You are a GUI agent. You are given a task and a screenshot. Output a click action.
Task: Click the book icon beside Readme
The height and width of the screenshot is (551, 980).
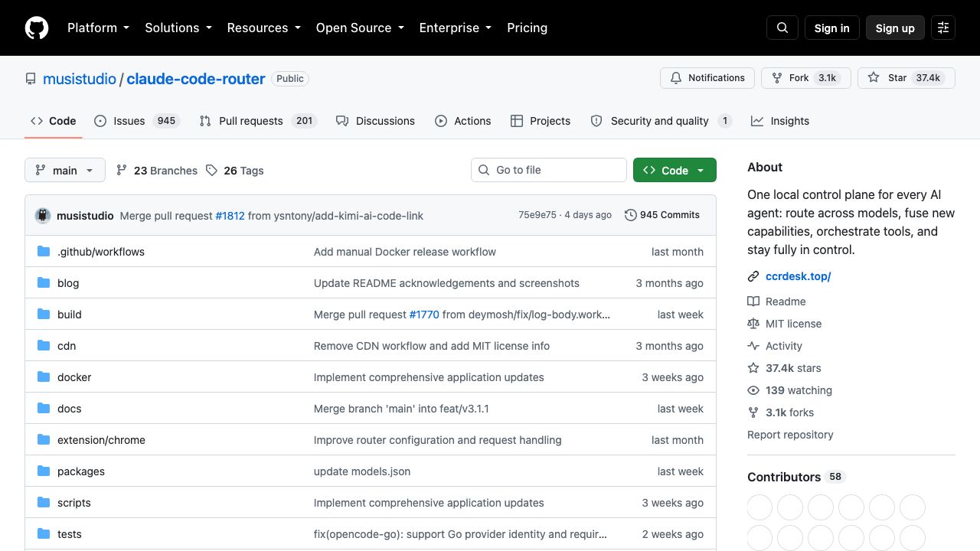(753, 302)
